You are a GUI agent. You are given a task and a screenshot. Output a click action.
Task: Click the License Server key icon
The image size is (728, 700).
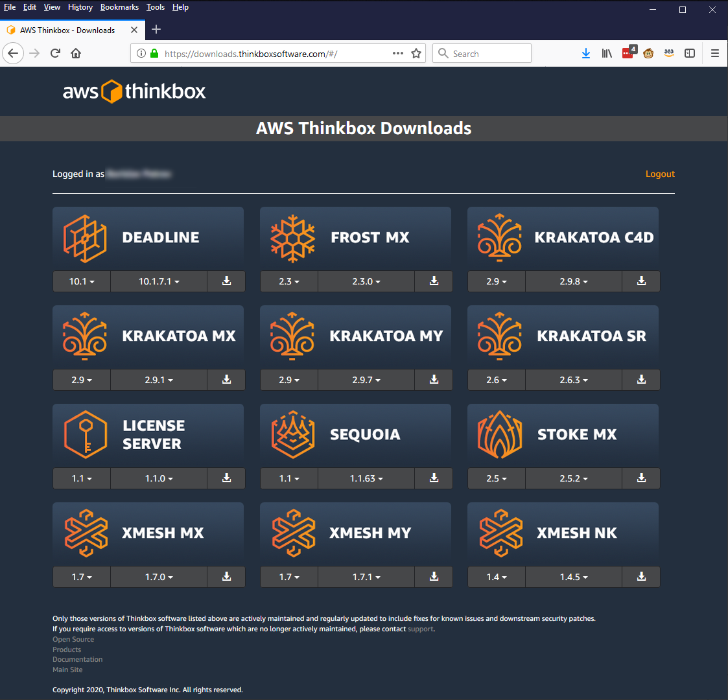click(84, 434)
